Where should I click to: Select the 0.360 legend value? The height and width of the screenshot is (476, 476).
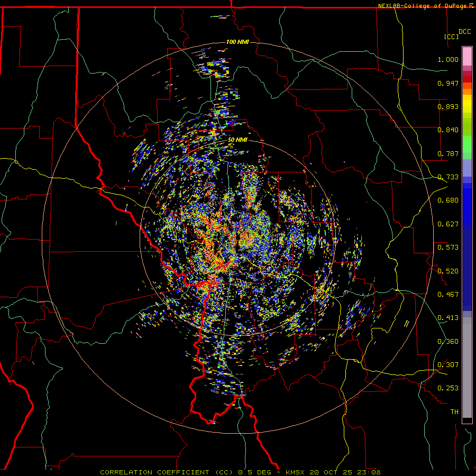448,342
